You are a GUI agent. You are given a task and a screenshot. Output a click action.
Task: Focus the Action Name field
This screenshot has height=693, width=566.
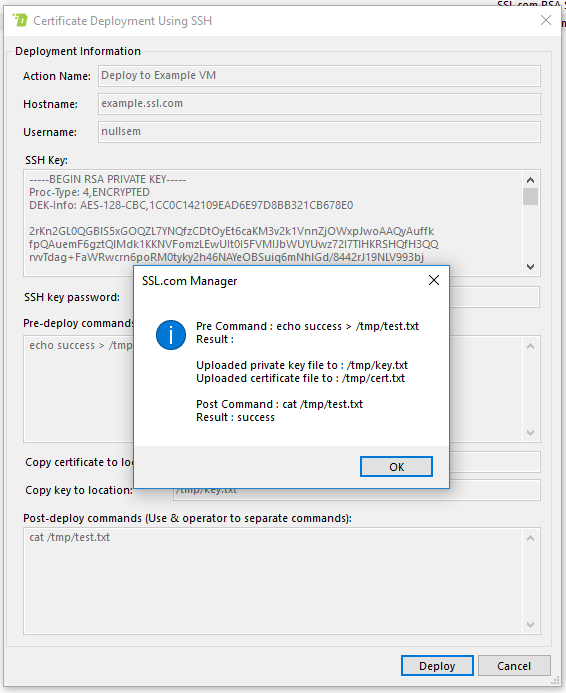(x=319, y=76)
